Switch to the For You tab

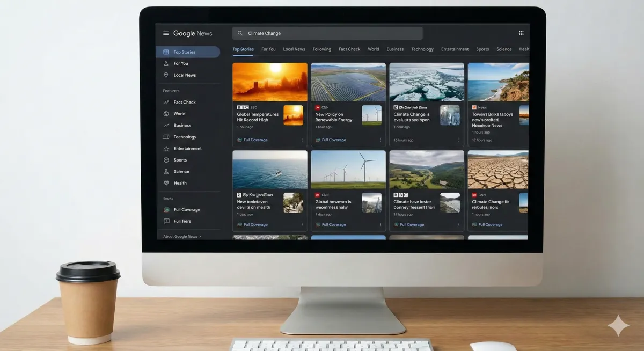pos(268,49)
